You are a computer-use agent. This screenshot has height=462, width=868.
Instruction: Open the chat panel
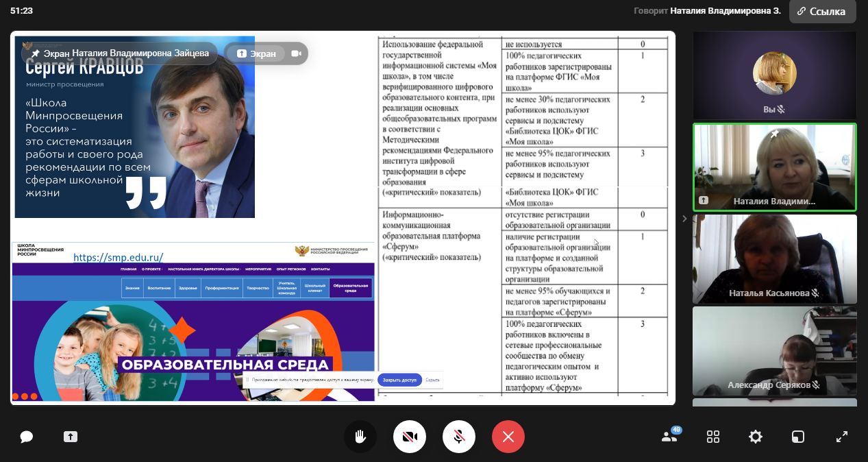[27, 437]
